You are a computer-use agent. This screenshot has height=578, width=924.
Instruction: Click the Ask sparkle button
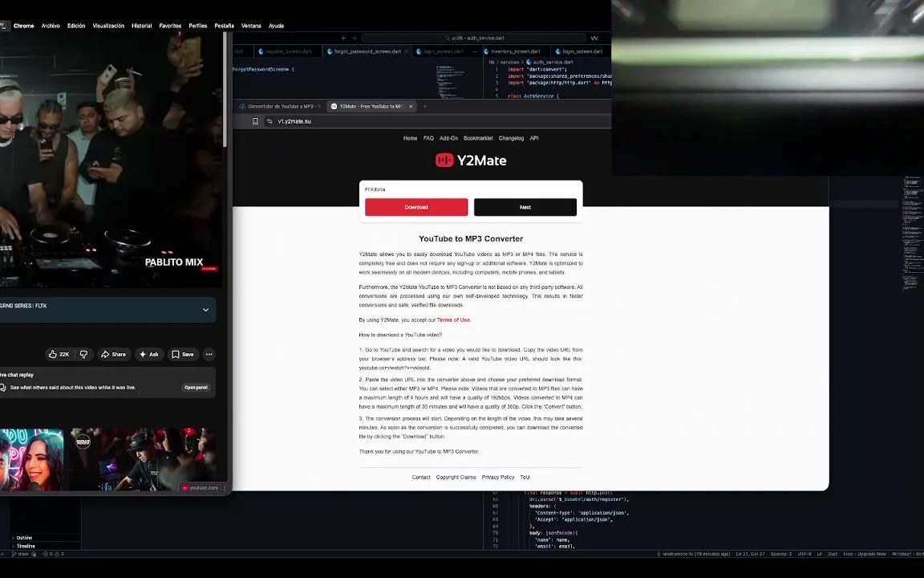[148, 355]
